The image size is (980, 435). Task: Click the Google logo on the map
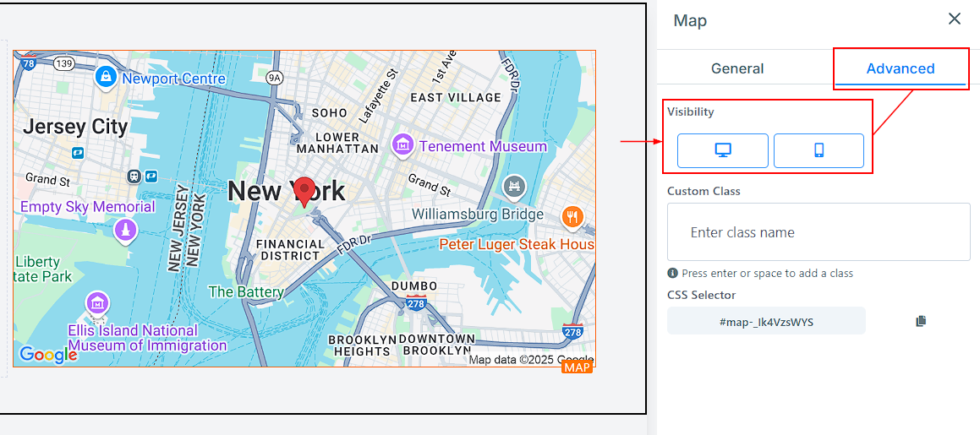pos(48,355)
